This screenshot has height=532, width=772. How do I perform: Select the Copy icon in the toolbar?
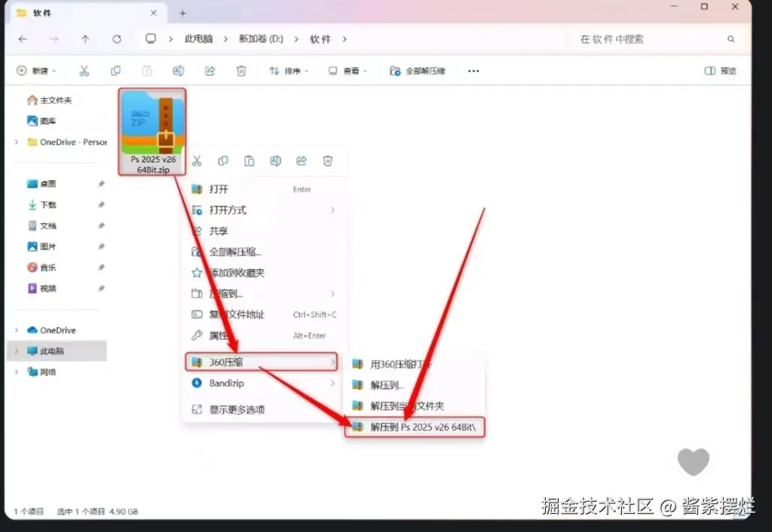115,70
